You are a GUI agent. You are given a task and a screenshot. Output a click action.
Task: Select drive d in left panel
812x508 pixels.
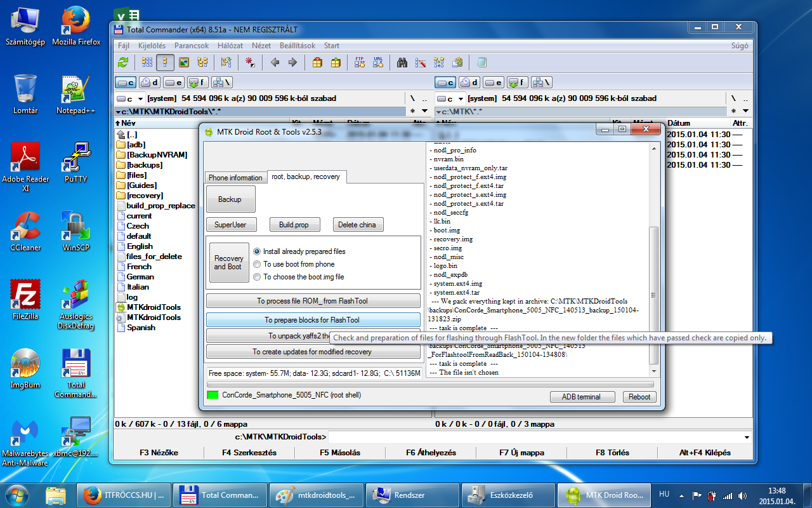pyautogui.click(x=149, y=83)
